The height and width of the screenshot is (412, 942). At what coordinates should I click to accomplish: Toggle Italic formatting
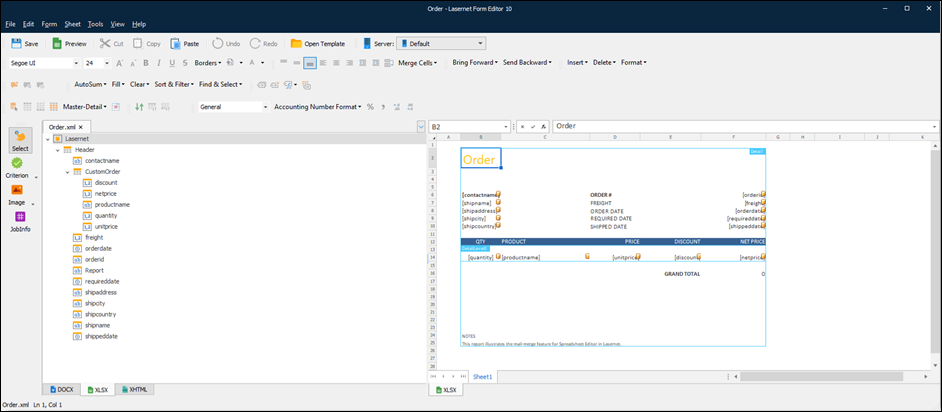point(159,62)
